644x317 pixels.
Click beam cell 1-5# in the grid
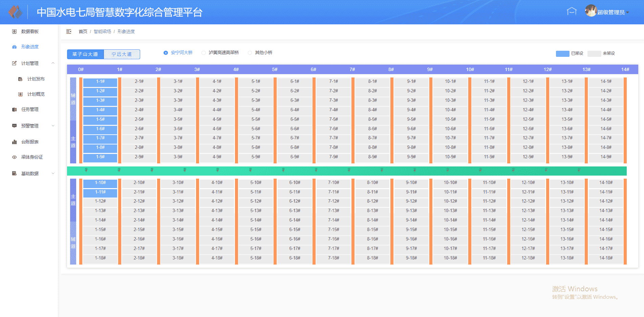pos(100,119)
